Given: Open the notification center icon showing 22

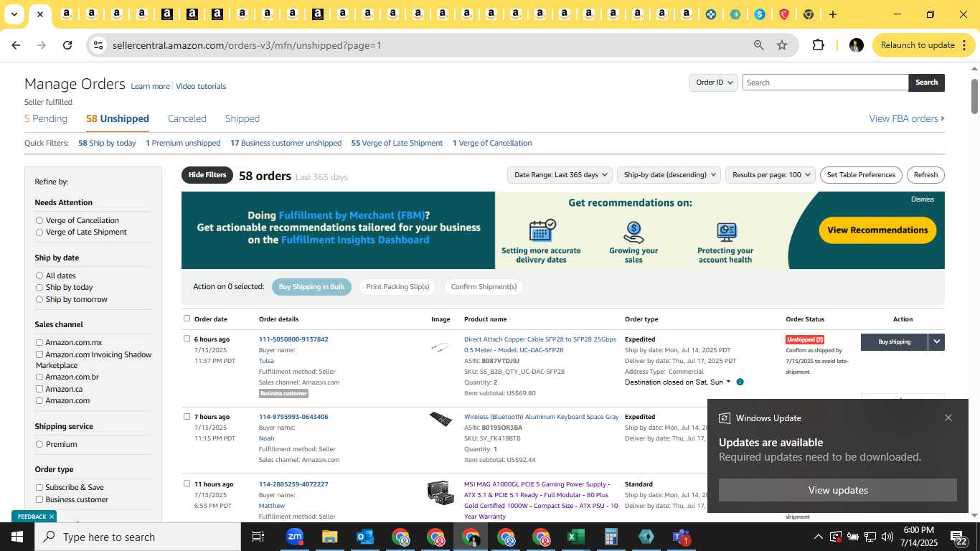Looking at the screenshot, I should [x=958, y=537].
